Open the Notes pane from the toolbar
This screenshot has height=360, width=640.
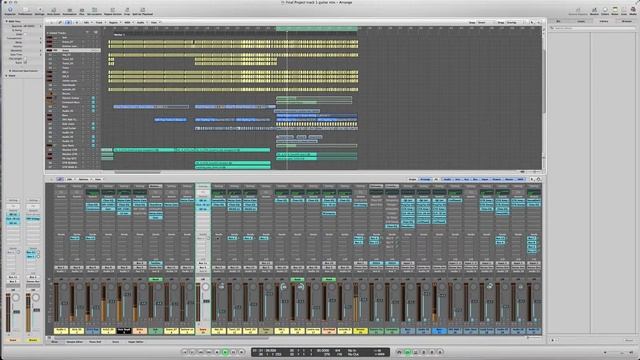tap(615, 11)
